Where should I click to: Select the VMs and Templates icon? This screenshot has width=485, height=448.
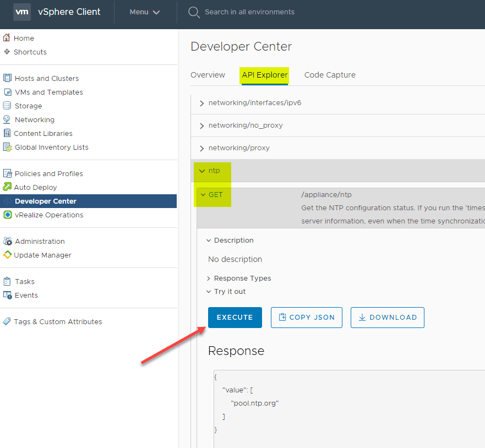pyautogui.click(x=50, y=92)
